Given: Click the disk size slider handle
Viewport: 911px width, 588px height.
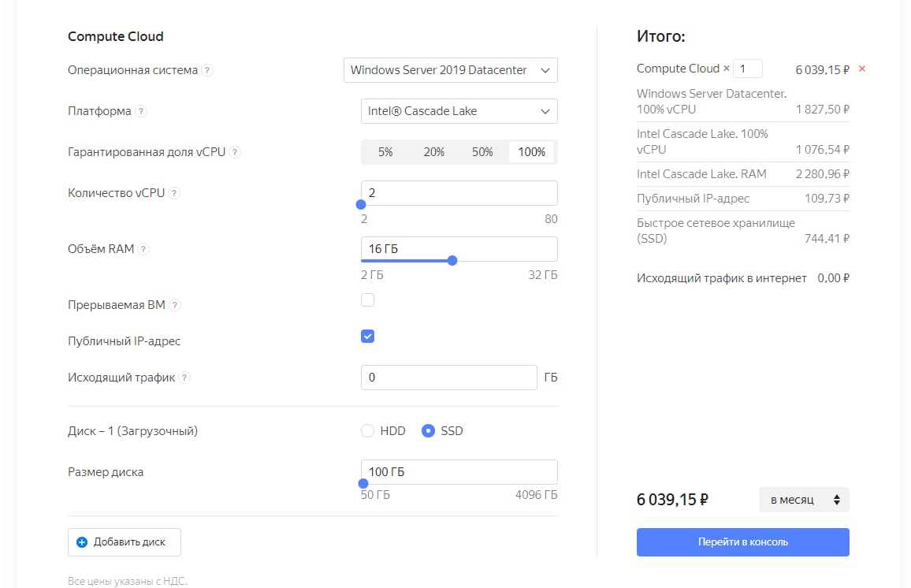Looking at the screenshot, I should 363,483.
